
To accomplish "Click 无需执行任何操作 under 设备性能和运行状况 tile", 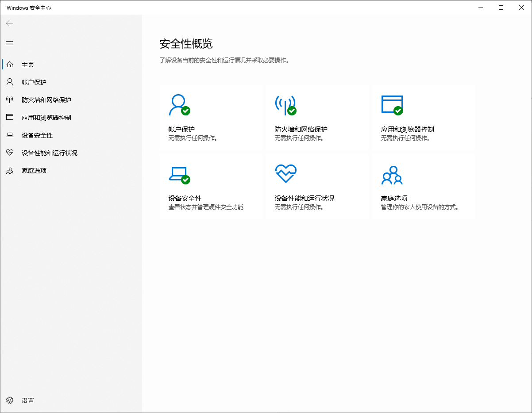I will [299, 207].
